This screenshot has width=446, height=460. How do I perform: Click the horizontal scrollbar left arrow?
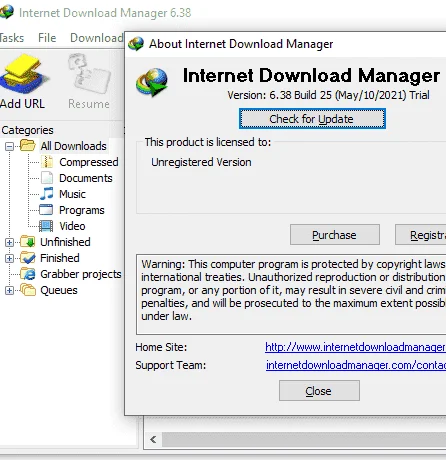point(153,439)
